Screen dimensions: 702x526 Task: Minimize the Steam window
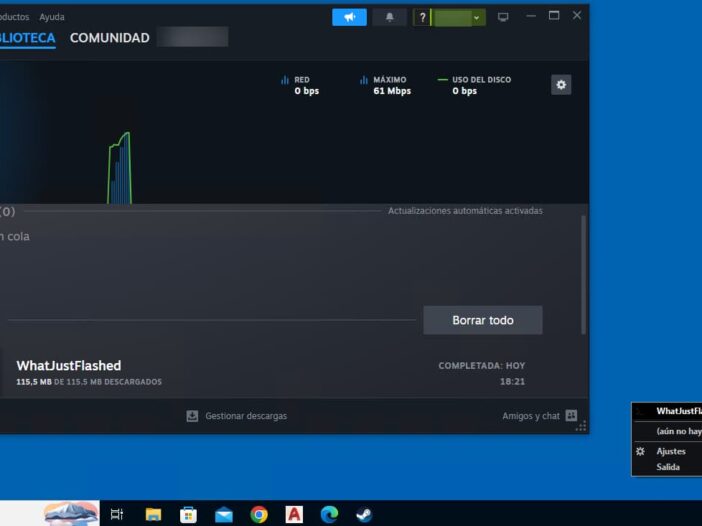click(531, 16)
